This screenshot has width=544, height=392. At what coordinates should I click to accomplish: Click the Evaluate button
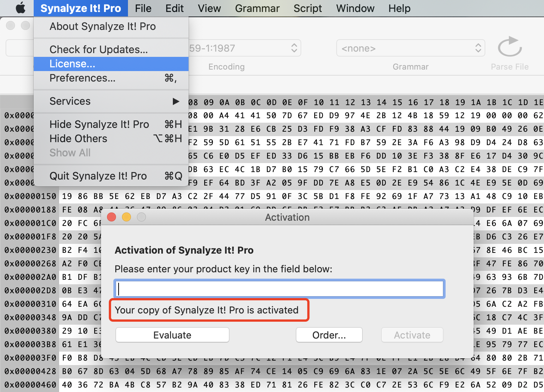click(172, 335)
